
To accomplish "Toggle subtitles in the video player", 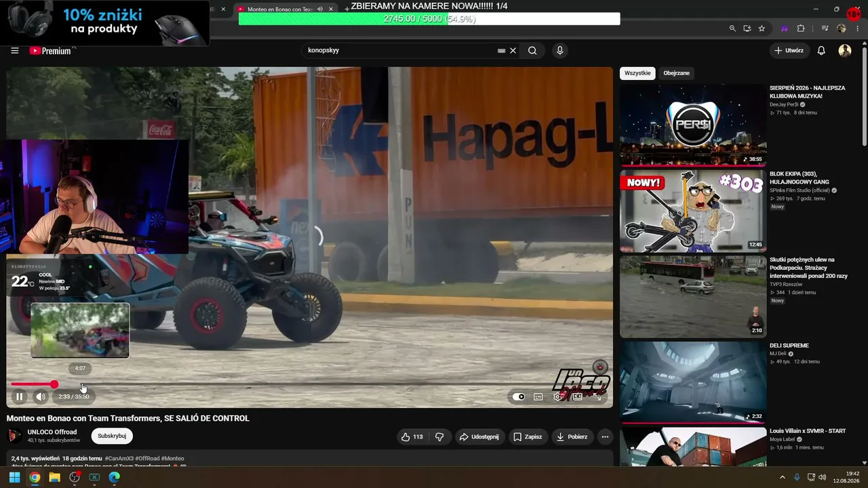I will (538, 396).
